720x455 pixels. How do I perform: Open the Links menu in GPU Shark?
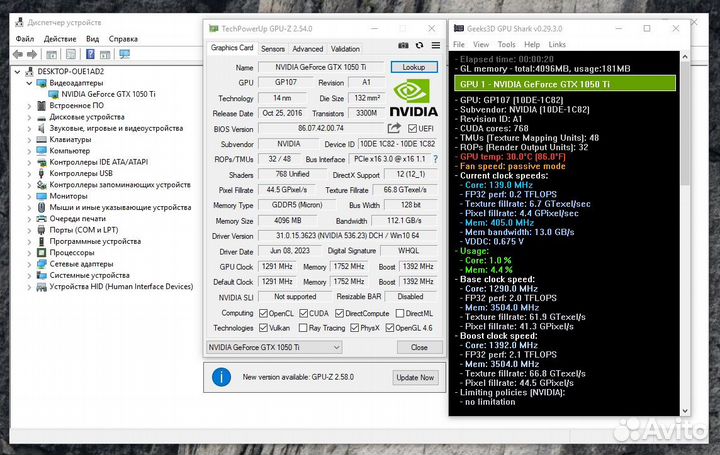[557, 45]
